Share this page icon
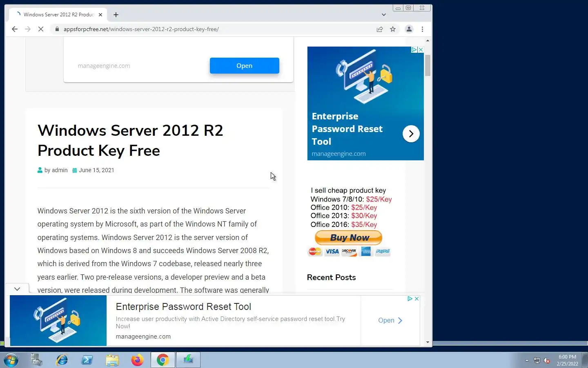This screenshot has height=368, width=588. click(x=380, y=29)
